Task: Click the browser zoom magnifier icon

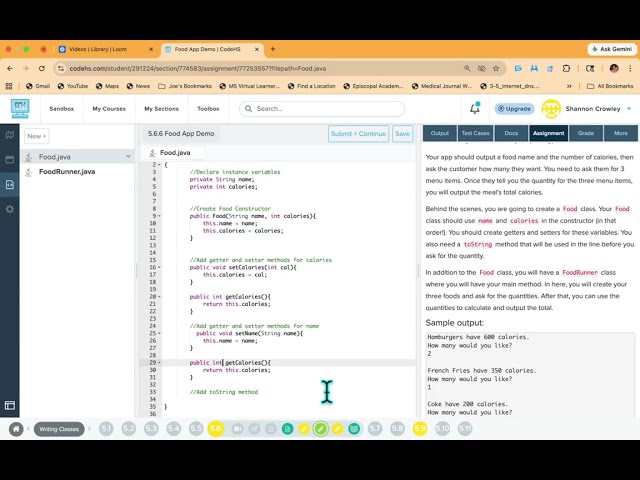Action: 467,68
